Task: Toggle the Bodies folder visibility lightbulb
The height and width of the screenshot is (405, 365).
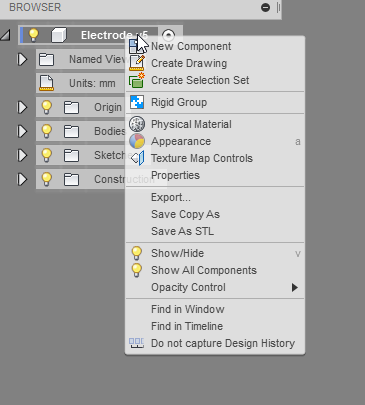Action: pyautogui.click(x=46, y=131)
